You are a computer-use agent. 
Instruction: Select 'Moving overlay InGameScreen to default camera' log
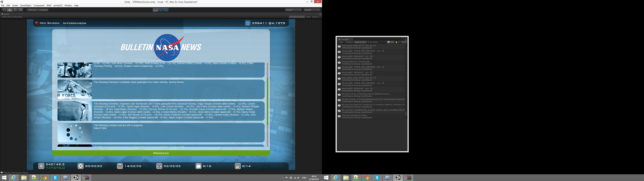click(x=371, y=95)
